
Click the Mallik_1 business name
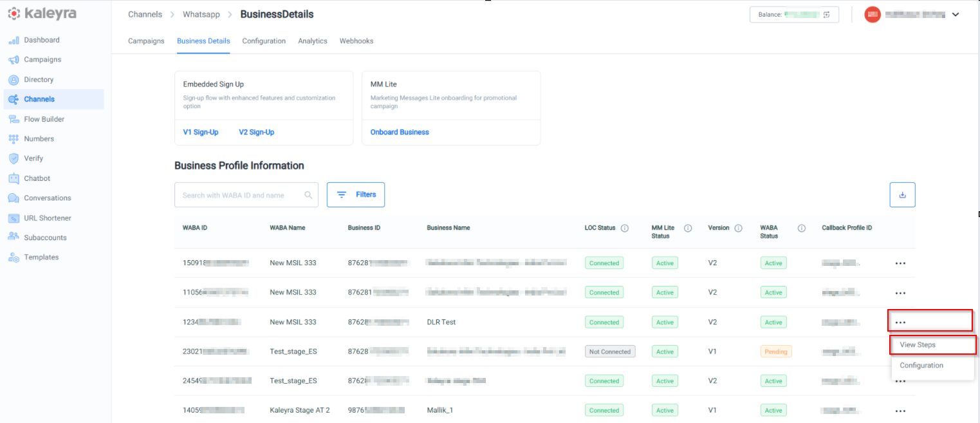click(x=440, y=410)
